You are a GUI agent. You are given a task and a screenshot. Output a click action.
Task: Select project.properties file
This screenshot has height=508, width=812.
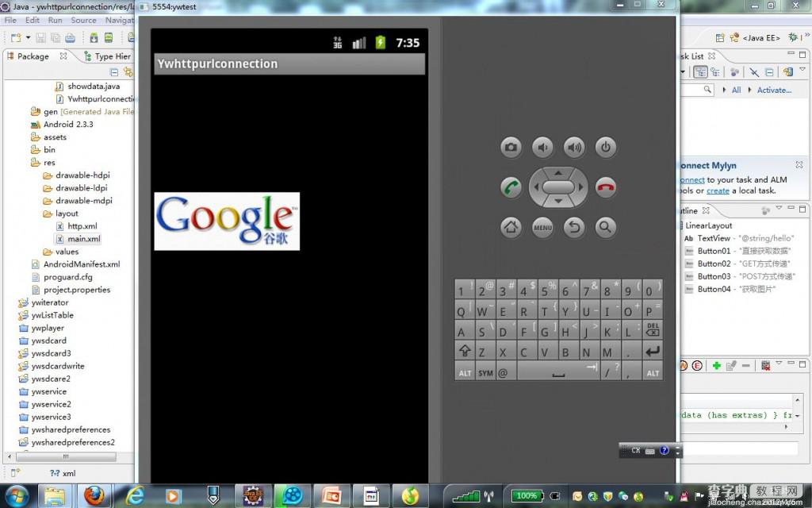77,290
